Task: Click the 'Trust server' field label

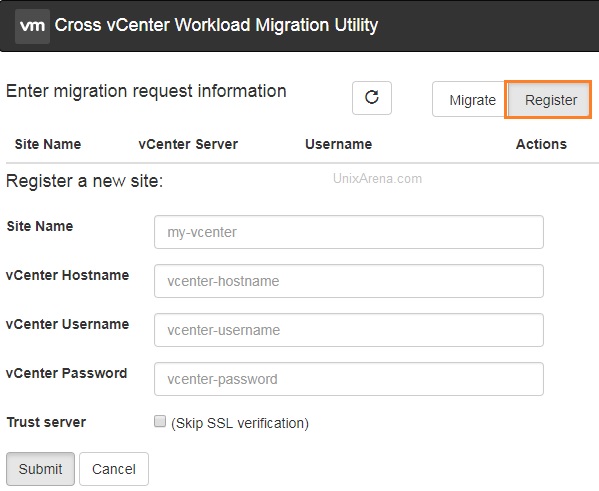Action: [x=46, y=422]
